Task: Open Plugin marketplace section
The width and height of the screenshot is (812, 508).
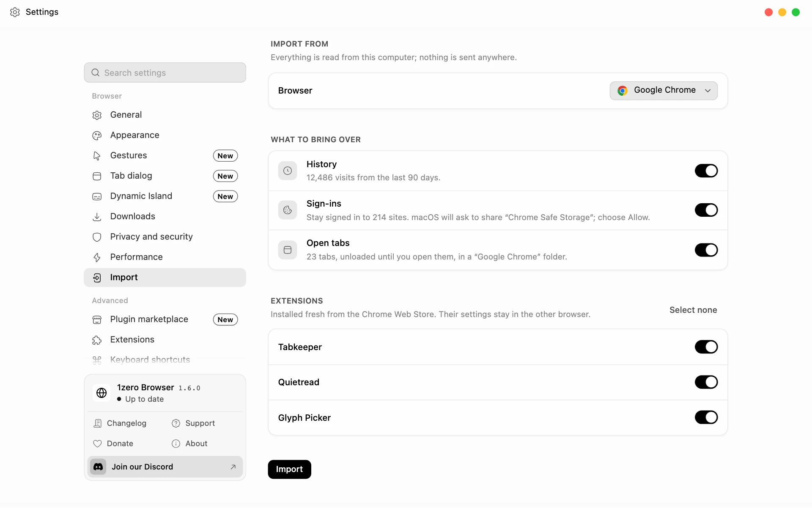Action: tap(165, 319)
